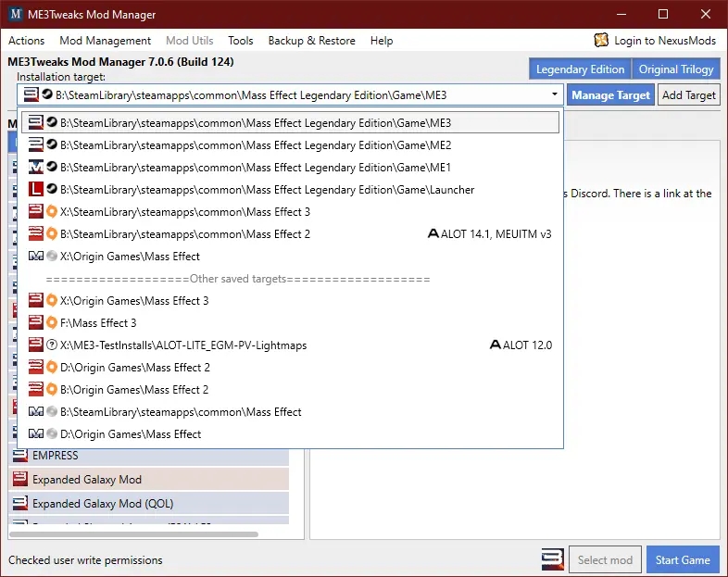Switch to Original Trilogy filter
The width and height of the screenshot is (728, 577).
pos(676,69)
